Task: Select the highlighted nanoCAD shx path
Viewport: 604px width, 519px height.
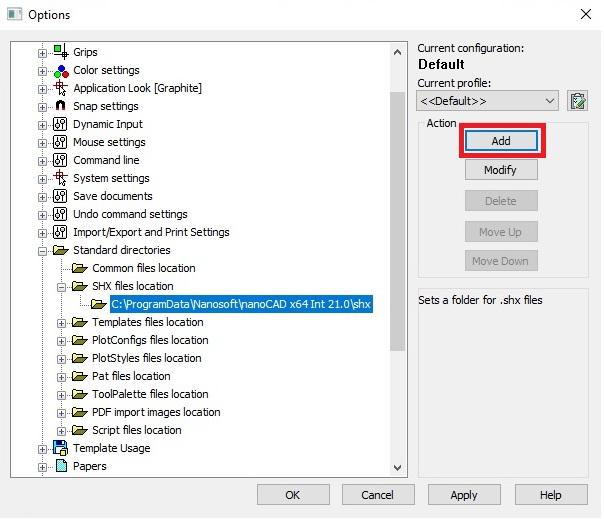Action: [241, 304]
